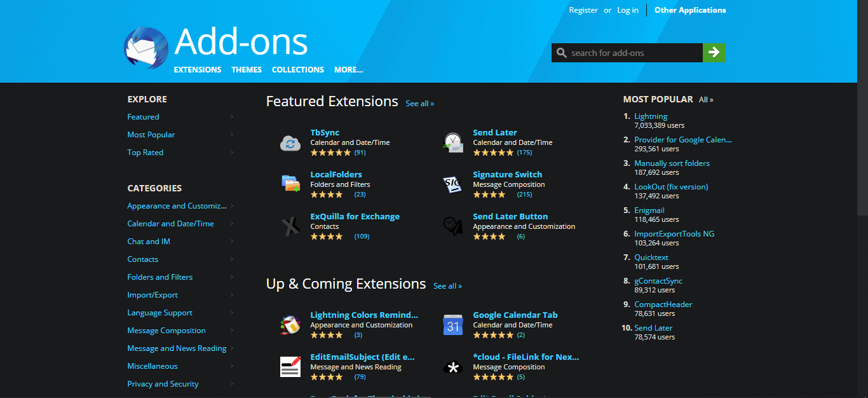The height and width of the screenshot is (398, 868).
Task: Click the Signature Switch 'sig' icon
Action: pyautogui.click(x=453, y=184)
